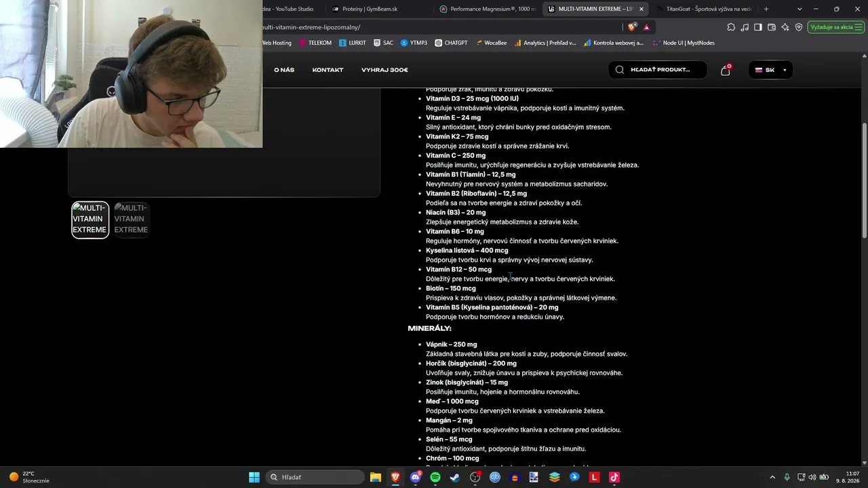Switch to the Proteíny GymBeam.sk tab
Viewport: 868px width, 488px height.
tap(377, 9)
